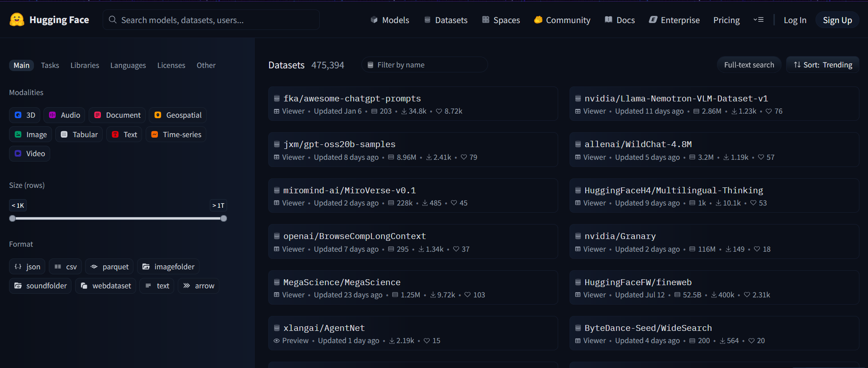Open the Docs nav item

click(x=620, y=20)
